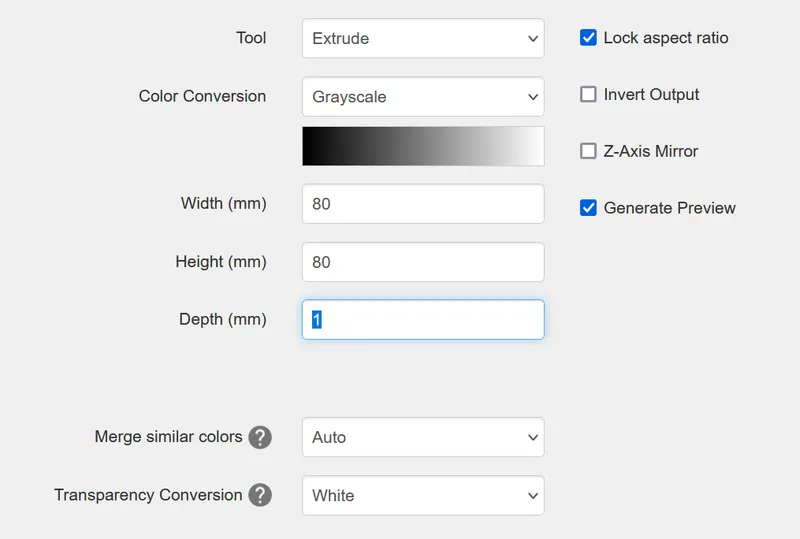Toggle the Lock aspect ratio checkbox
The height and width of the screenshot is (539, 800).
coord(588,38)
